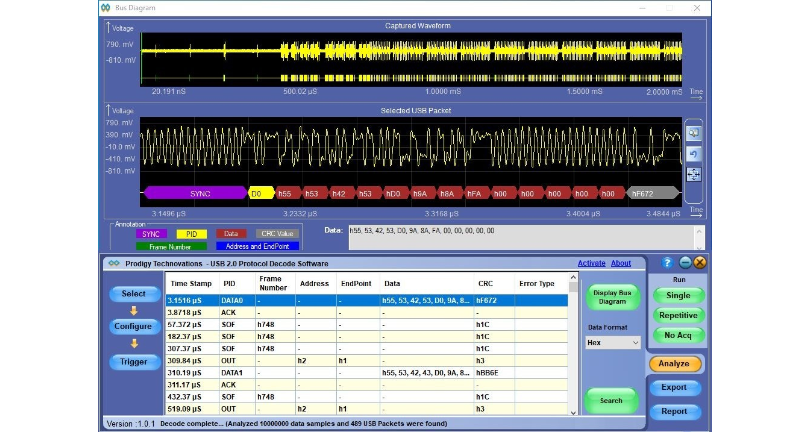Click the Time Stamp column header
810x432 pixels.
pos(191,284)
